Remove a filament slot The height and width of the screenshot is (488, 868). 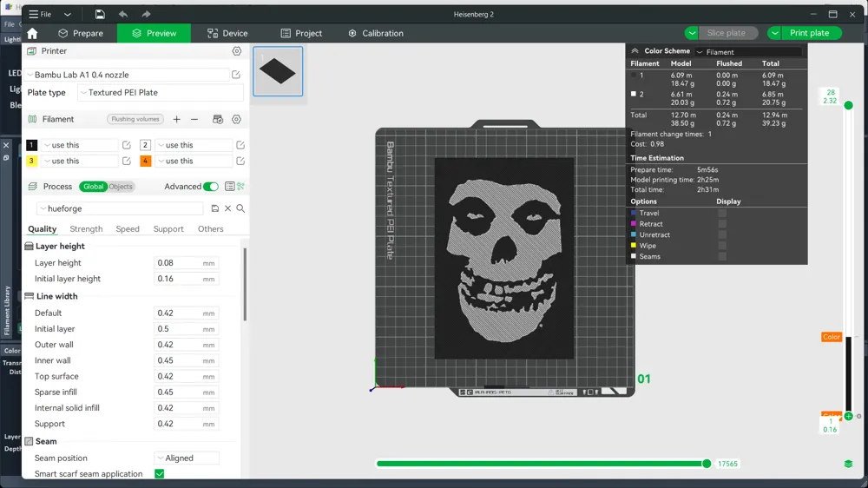tap(194, 119)
